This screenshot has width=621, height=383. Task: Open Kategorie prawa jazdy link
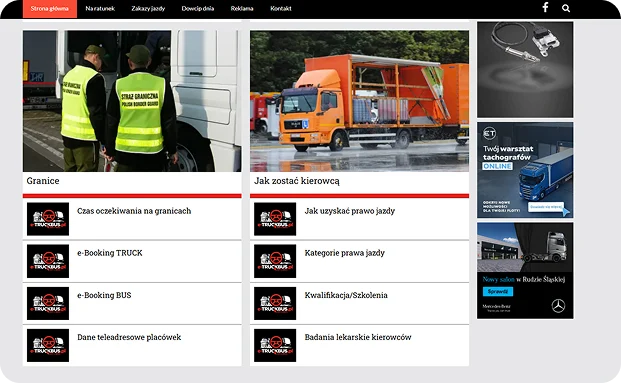pyautogui.click(x=345, y=253)
